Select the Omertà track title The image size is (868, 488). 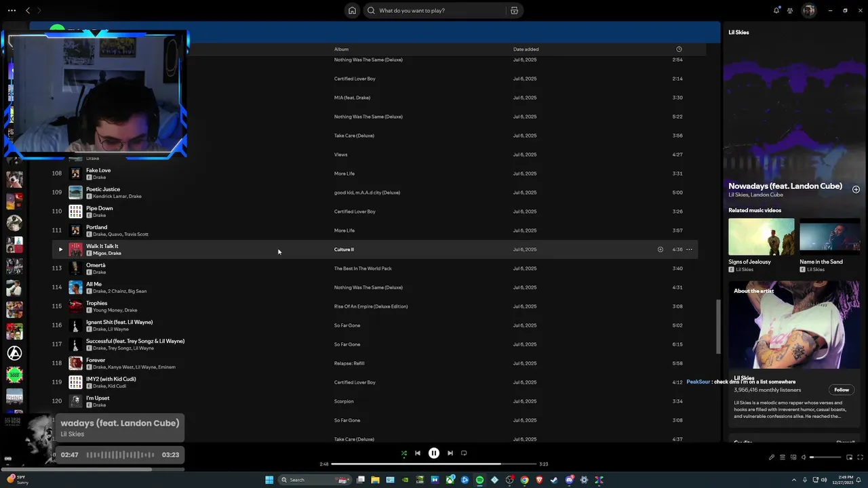pyautogui.click(x=96, y=265)
